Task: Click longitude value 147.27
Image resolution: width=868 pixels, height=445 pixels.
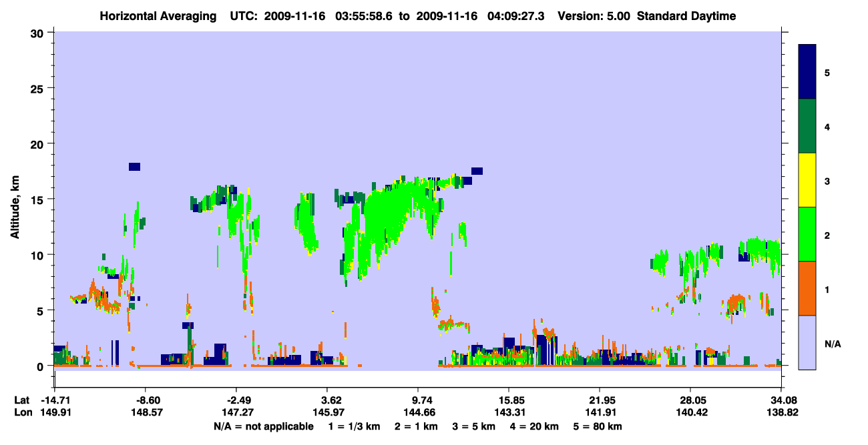Action: coord(239,412)
